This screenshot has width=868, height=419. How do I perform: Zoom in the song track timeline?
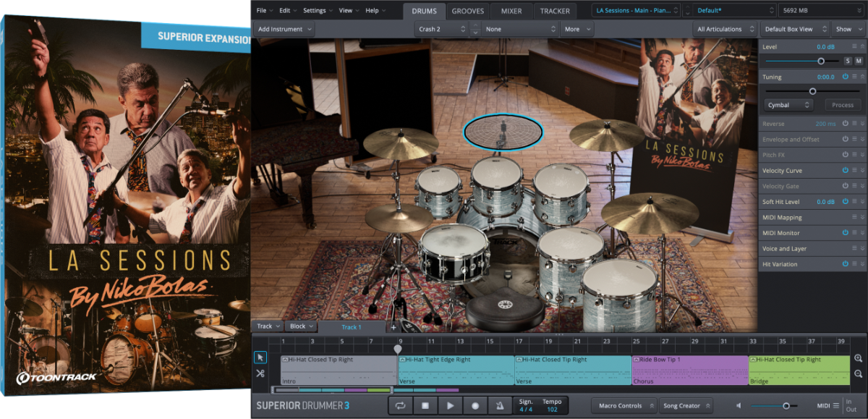tap(858, 358)
